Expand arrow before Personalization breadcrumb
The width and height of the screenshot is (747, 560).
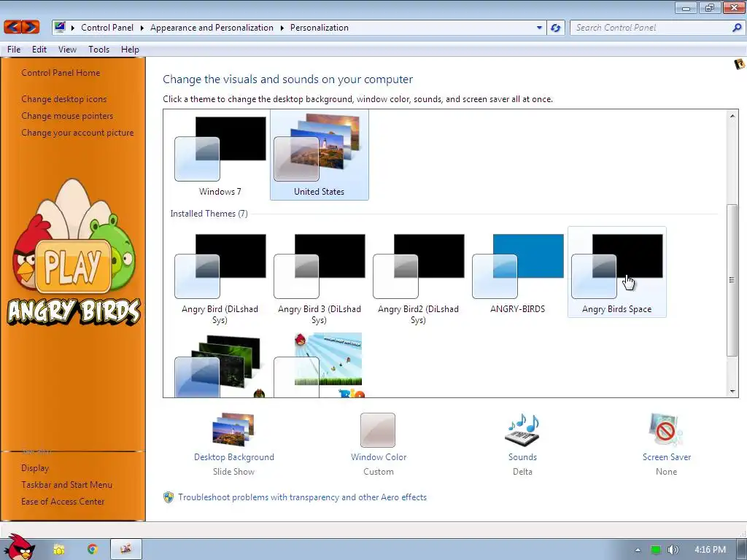point(282,28)
